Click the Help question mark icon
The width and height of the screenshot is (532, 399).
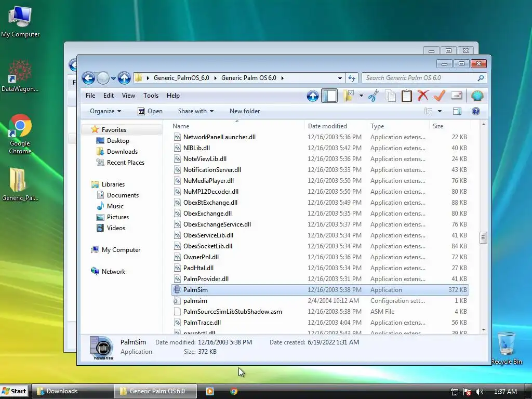click(x=476, y=111)
